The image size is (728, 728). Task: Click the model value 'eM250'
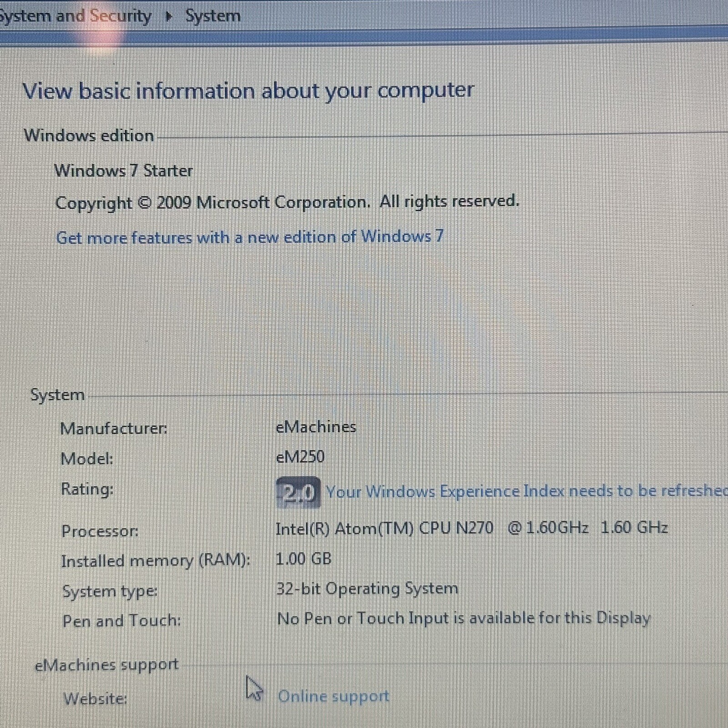tap(300, 456)
